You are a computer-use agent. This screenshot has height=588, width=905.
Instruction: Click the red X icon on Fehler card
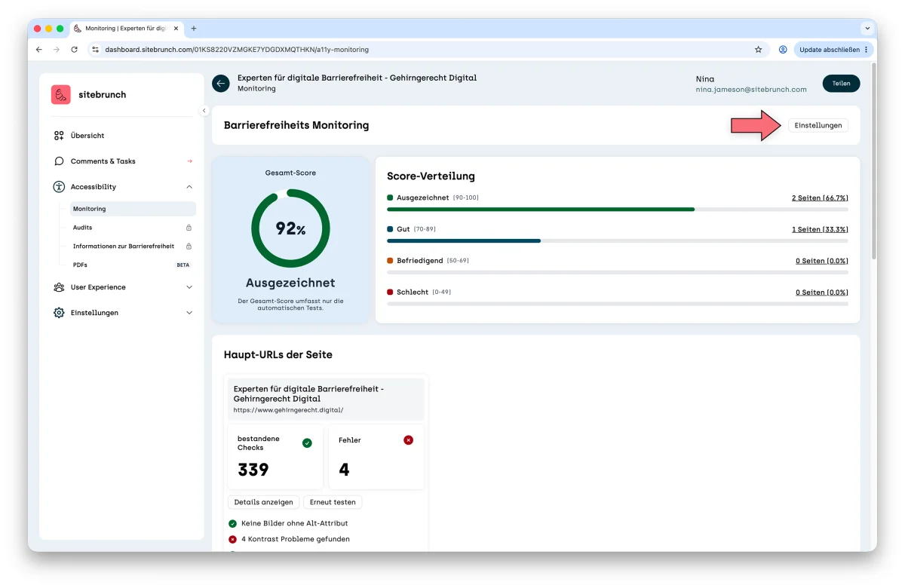tap(409, 440)
